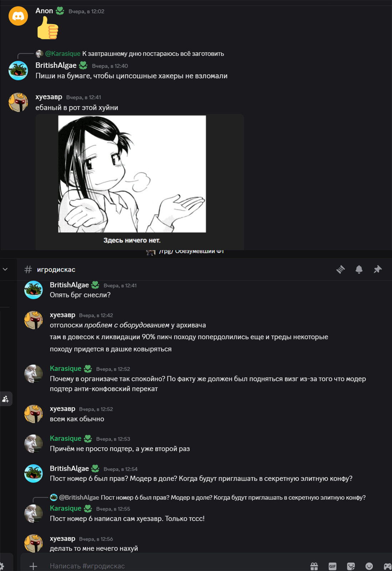Open the sticker picker icon
Screen dimensions: 392x571
351,566
